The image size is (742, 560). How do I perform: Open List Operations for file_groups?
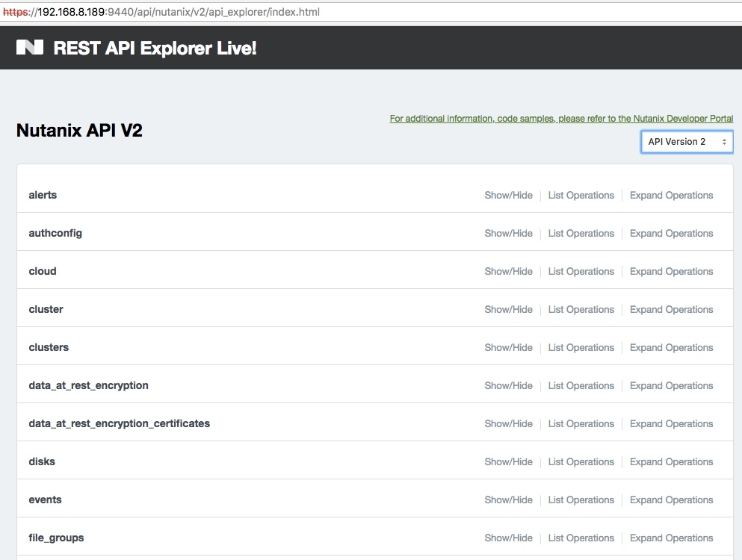(x=581, y=538)
